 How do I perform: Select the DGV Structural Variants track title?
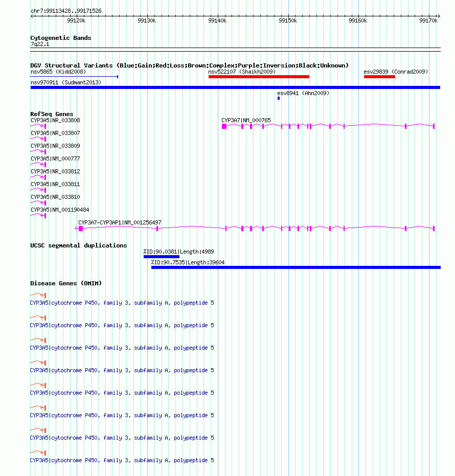189,65
